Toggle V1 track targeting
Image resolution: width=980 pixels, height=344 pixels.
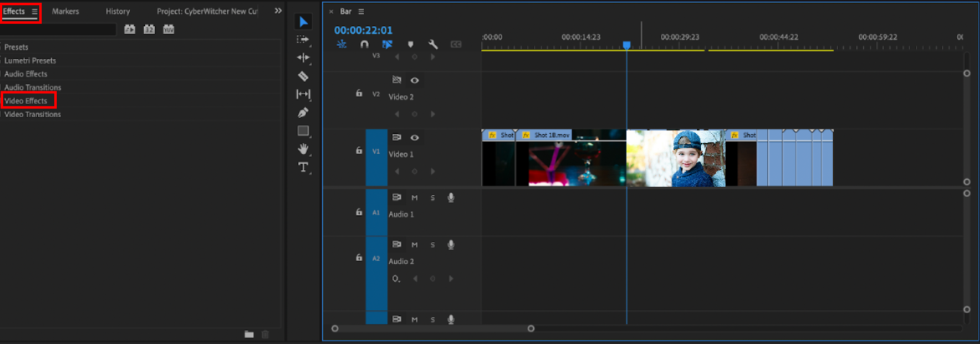coord(376,158)
